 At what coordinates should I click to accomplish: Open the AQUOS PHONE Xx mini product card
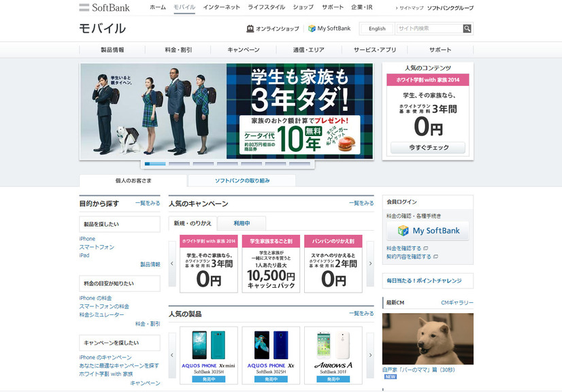[209, 355]
